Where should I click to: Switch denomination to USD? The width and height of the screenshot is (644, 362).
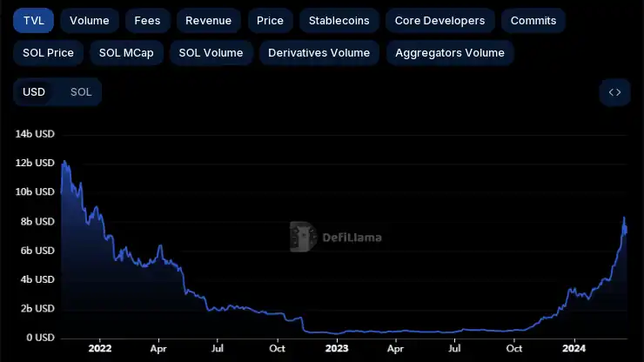[x=34, y=92]
